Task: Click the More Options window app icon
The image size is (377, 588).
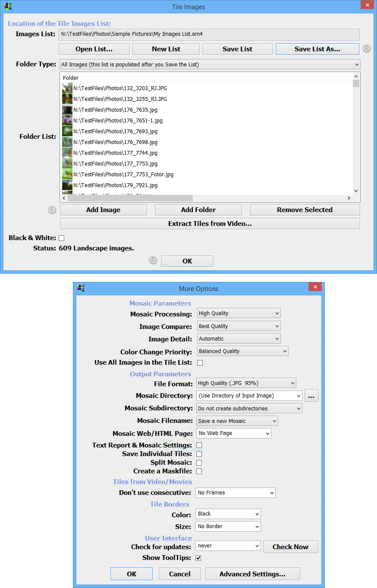Action: pyautogui.click(x=81, y=288)
